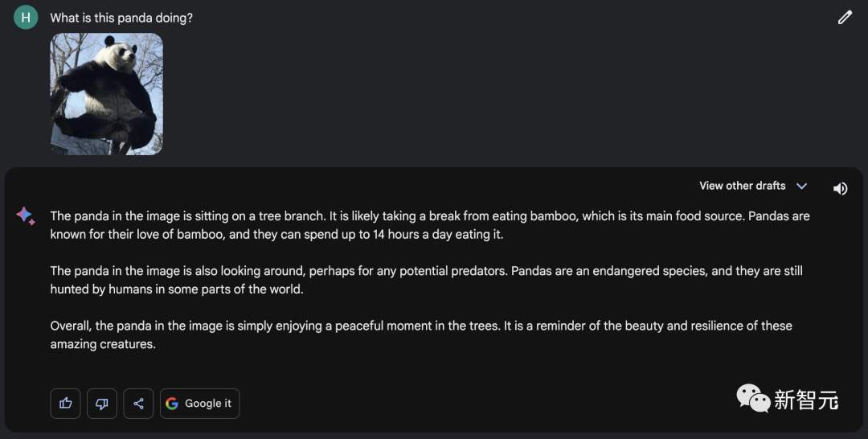Click the WeChat logo watermark
The height and width of the screenshot is (439, 868).
click(x=753, y=398)
